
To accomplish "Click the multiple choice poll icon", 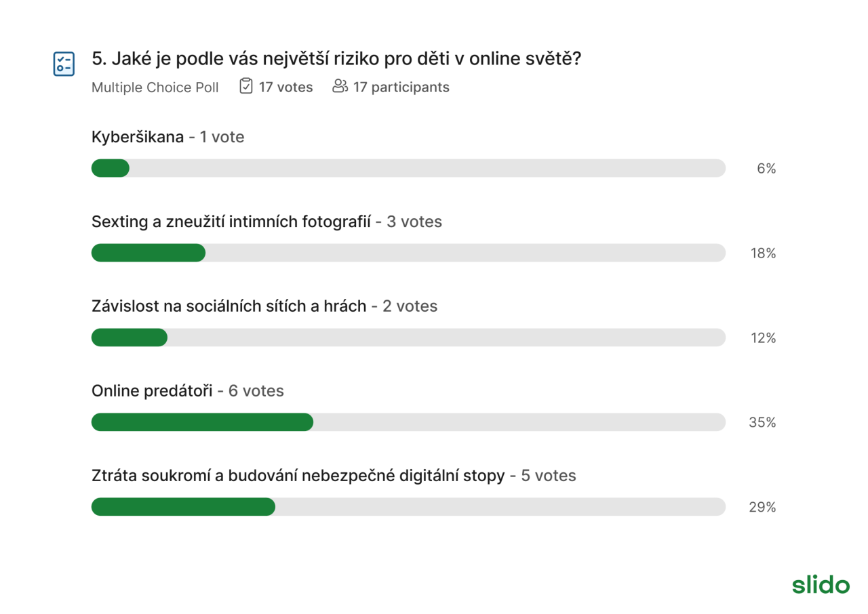I will 64,64.
